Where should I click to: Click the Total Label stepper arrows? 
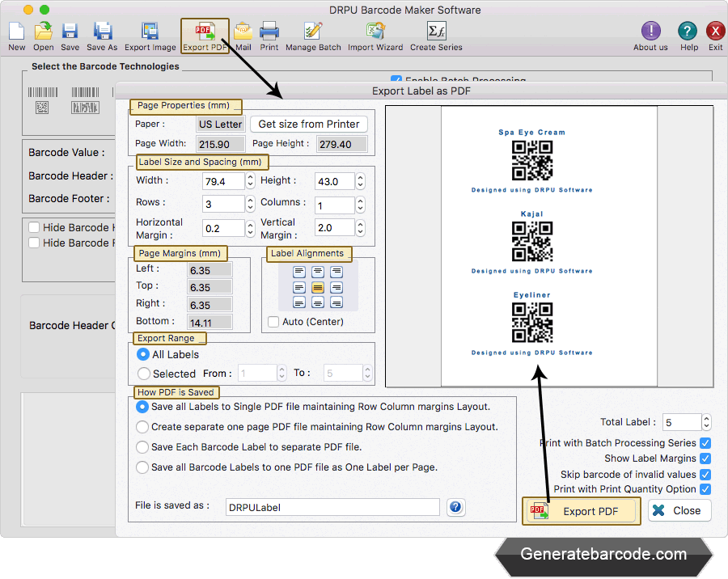[x=706, y=422]
